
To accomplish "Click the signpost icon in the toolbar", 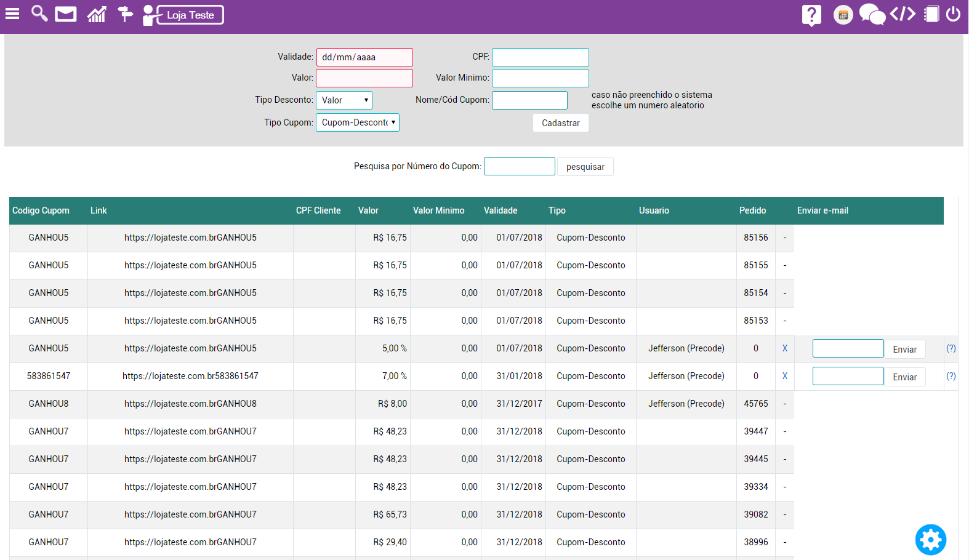I will 125,14.
